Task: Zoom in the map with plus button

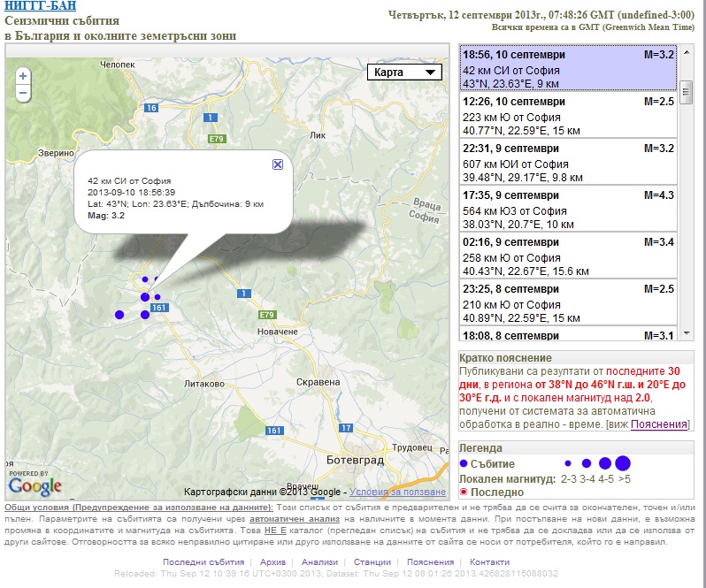Action: pyautogui.click(x=23, y=76)
